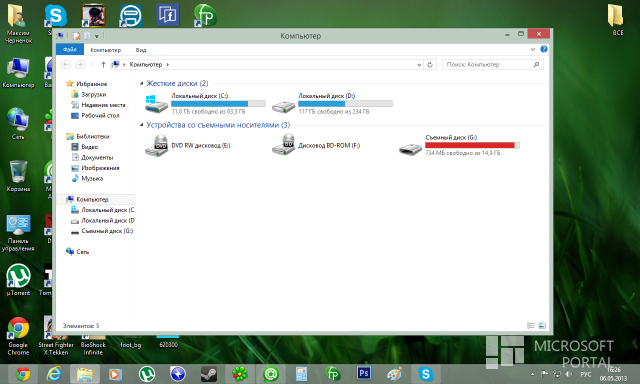This screenshot has height=384, width=640.
Task: Click the blue usage bar of drive D:
Action: (x=345, y=104)
